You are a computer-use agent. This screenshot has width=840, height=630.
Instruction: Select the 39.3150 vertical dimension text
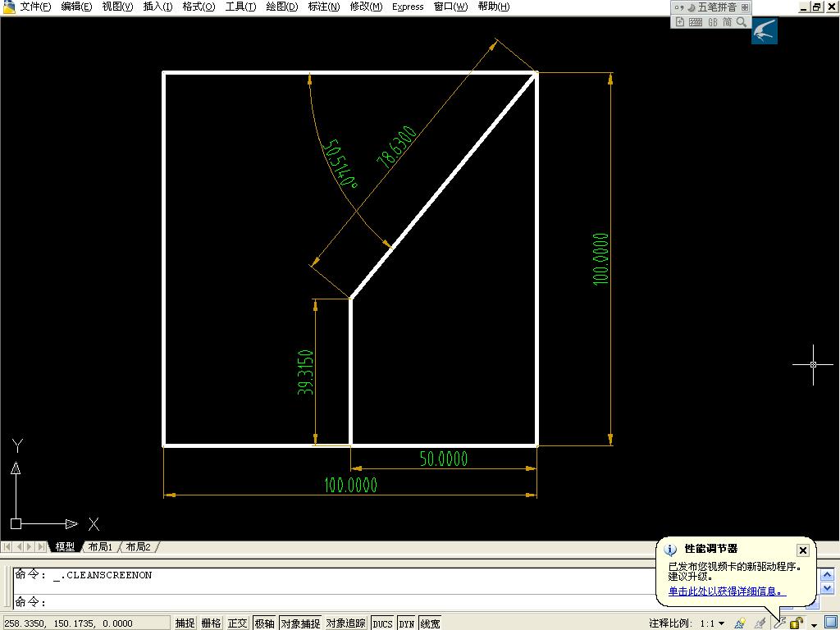pyautogui.click(x=305, y=372)
